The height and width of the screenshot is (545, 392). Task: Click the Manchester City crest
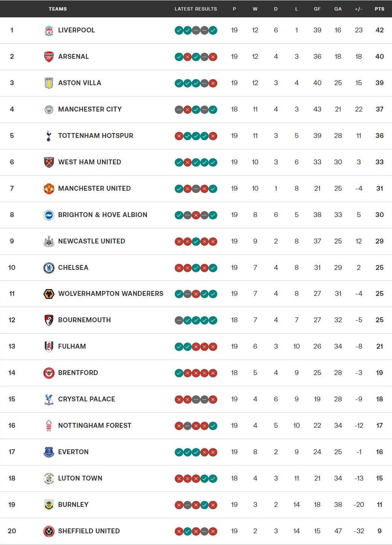point(49,109)
